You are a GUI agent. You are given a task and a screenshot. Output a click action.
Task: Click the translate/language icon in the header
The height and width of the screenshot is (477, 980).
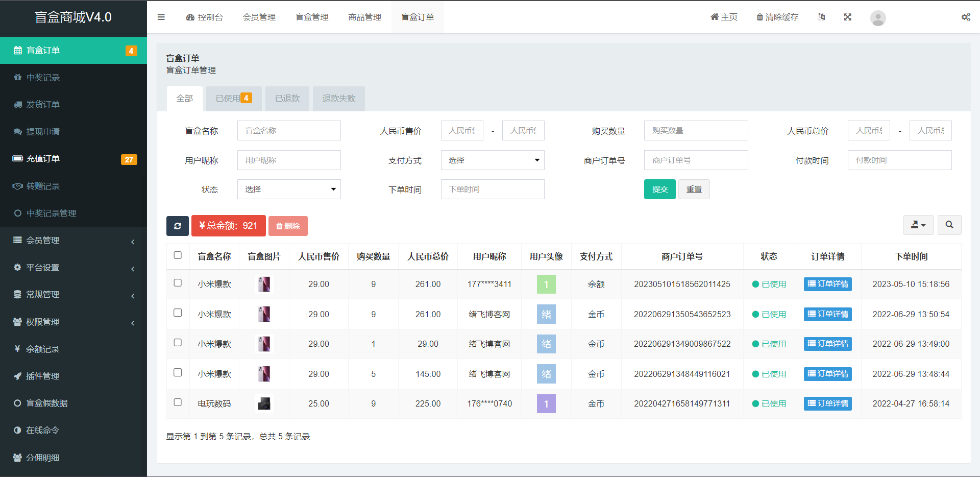pyautogui.click(x=822, y=17)
